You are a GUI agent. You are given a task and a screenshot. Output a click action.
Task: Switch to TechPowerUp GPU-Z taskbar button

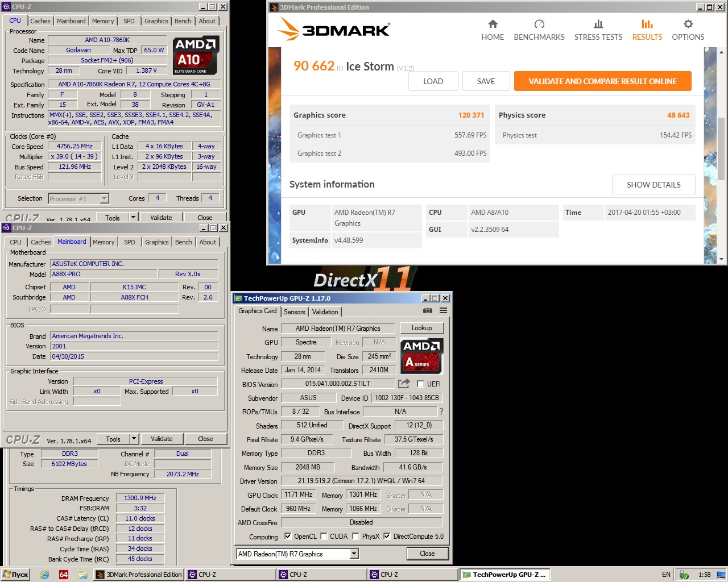point(504,575)
